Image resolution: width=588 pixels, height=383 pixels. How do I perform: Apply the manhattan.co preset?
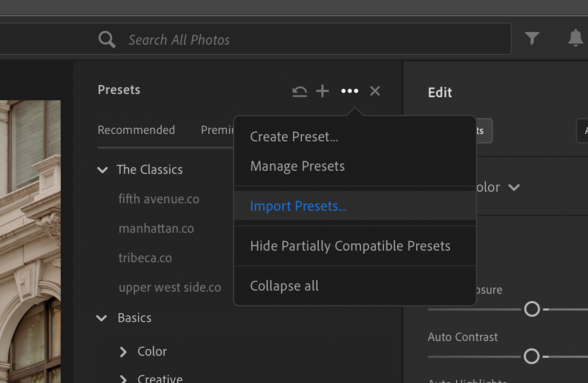click(x=156, y=229)
